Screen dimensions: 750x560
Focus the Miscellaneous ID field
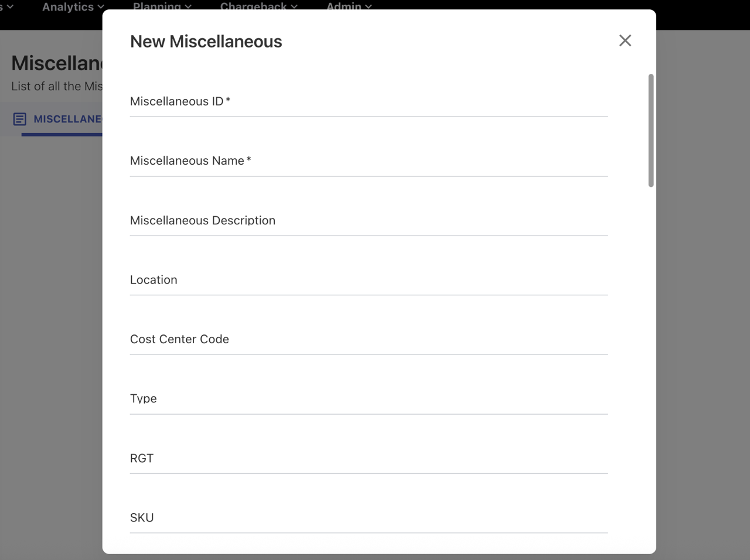369,103
